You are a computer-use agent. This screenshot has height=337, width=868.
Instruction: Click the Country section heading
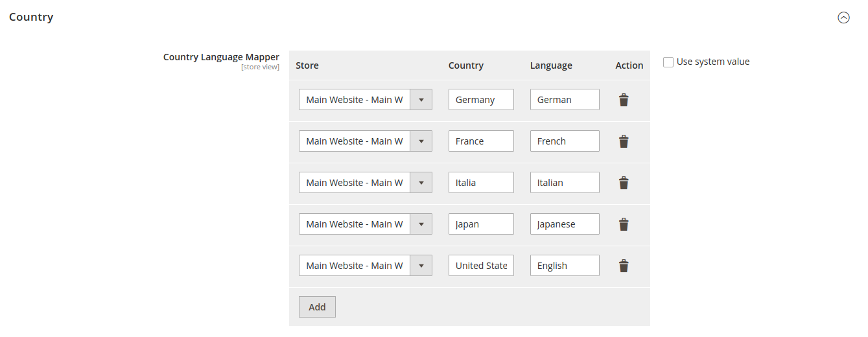pyautogui.click(x=31, y=17)
